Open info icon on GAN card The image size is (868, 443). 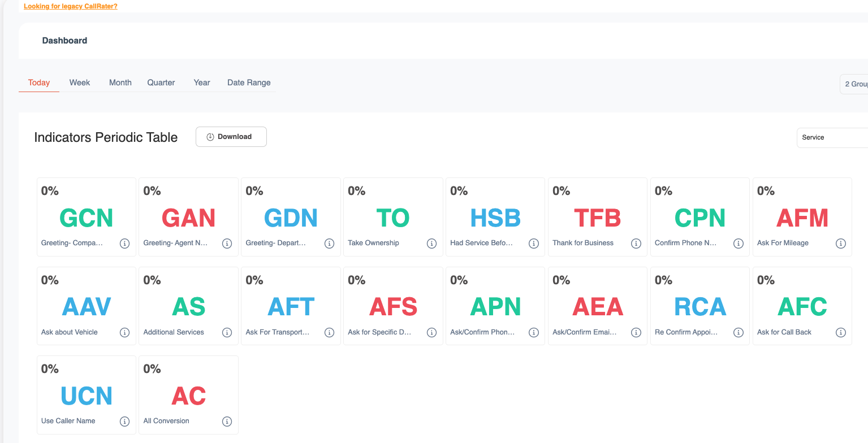tap(227, 244)
